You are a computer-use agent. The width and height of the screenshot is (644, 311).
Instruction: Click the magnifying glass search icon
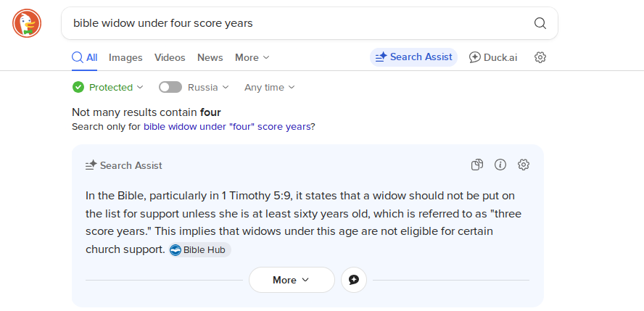[x=540, y=23]
